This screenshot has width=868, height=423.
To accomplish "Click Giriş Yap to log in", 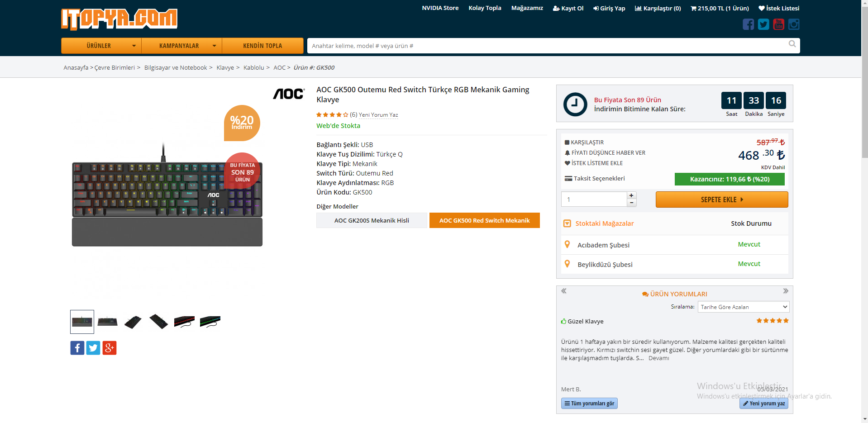I will pyautogui.click(x=609, y=8).
